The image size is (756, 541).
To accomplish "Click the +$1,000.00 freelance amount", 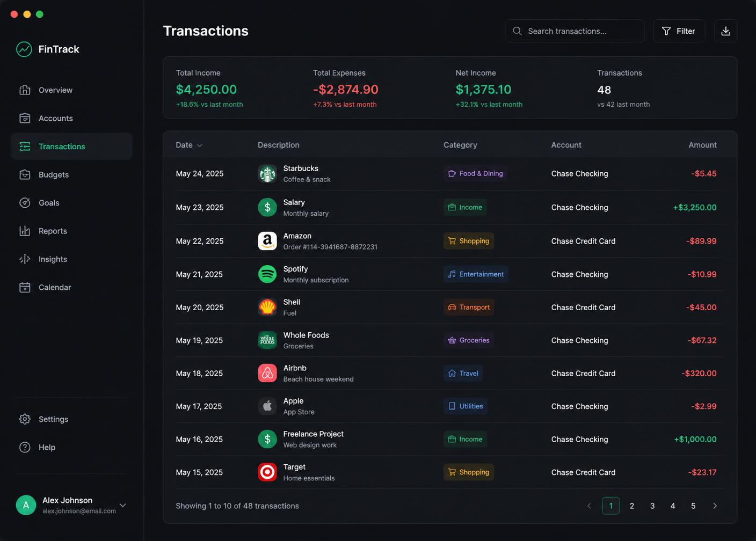I will (x=695, y=439).
